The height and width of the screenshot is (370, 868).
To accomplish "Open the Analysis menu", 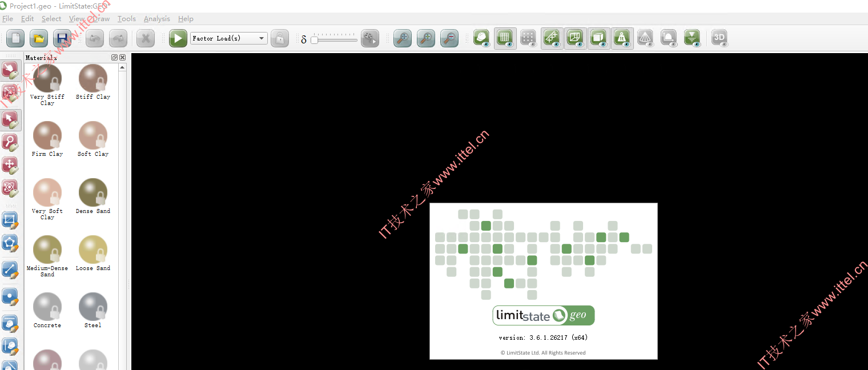I will [157, 19].
